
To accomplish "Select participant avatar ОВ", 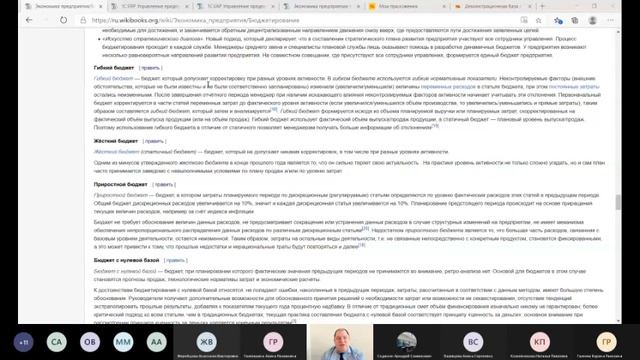I will 90,342.
